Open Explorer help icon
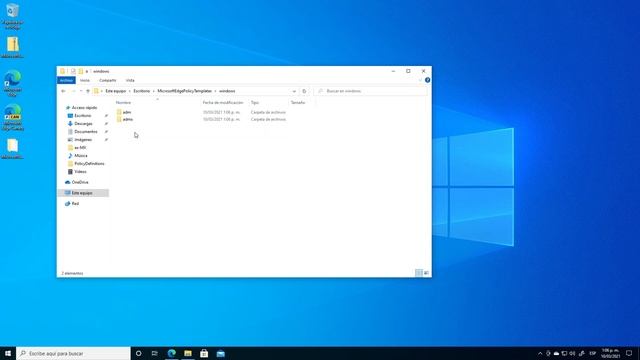640x360 pixels. pyautogui.click(x=427, y=80)
